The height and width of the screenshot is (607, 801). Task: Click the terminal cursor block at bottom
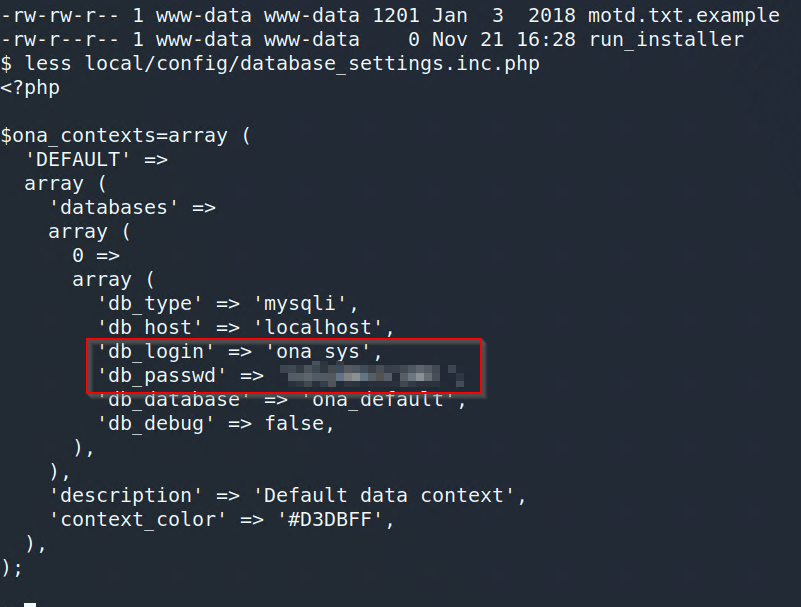point(30,604)
